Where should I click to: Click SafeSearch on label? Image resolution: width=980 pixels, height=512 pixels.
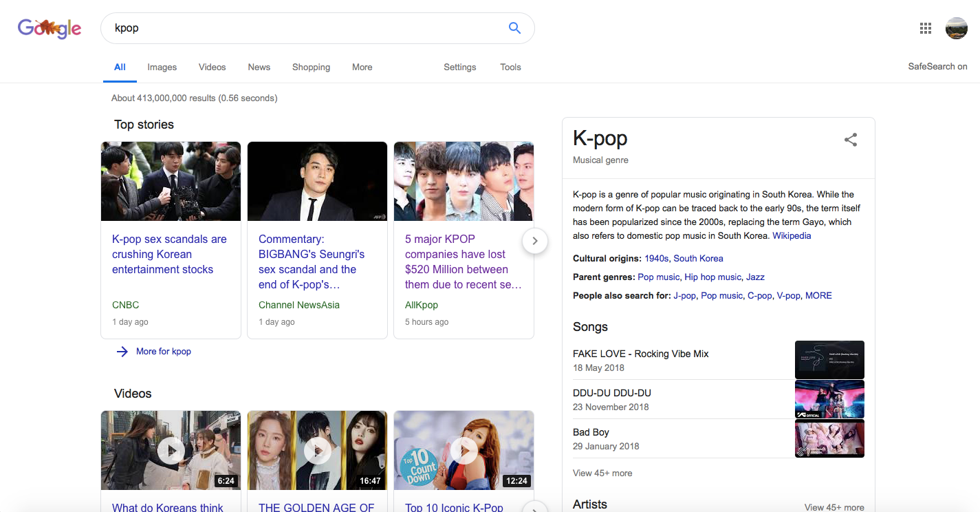click(x=937, y=67)
